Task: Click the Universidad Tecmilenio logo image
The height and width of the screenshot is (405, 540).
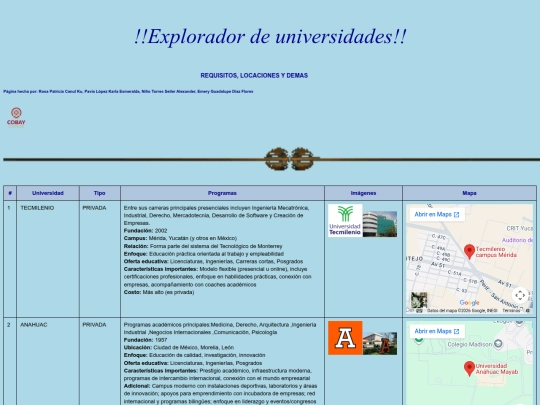Action: click(345, 220)
